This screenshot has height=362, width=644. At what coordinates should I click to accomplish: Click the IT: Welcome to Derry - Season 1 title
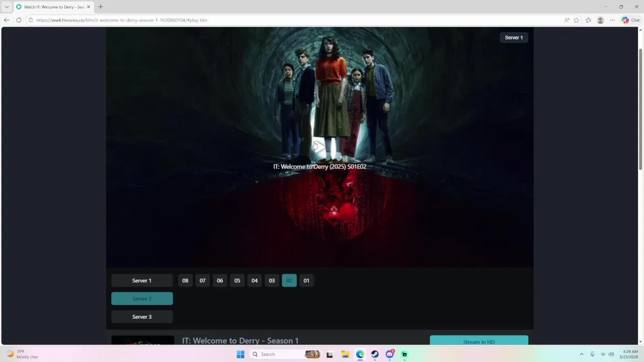tap(240, 341)
